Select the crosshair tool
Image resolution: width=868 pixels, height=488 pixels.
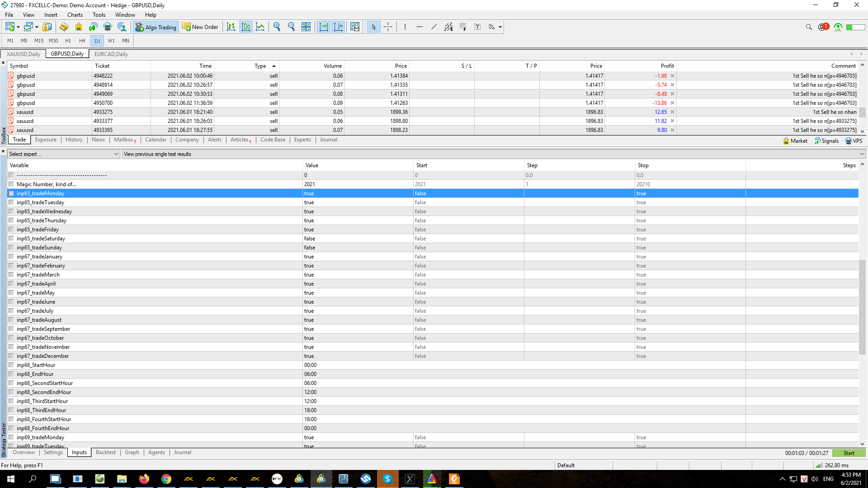[x=388, y=27]
